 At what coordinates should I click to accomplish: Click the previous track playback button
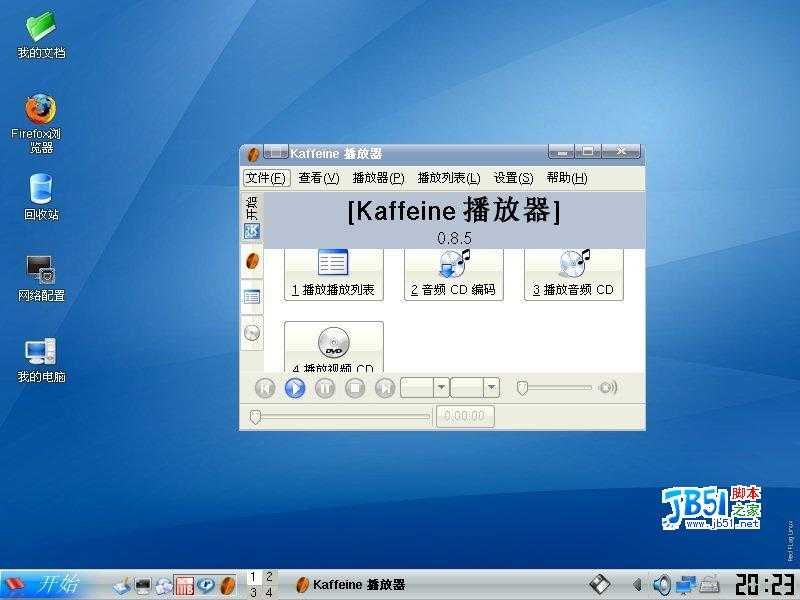pos(265,388)
